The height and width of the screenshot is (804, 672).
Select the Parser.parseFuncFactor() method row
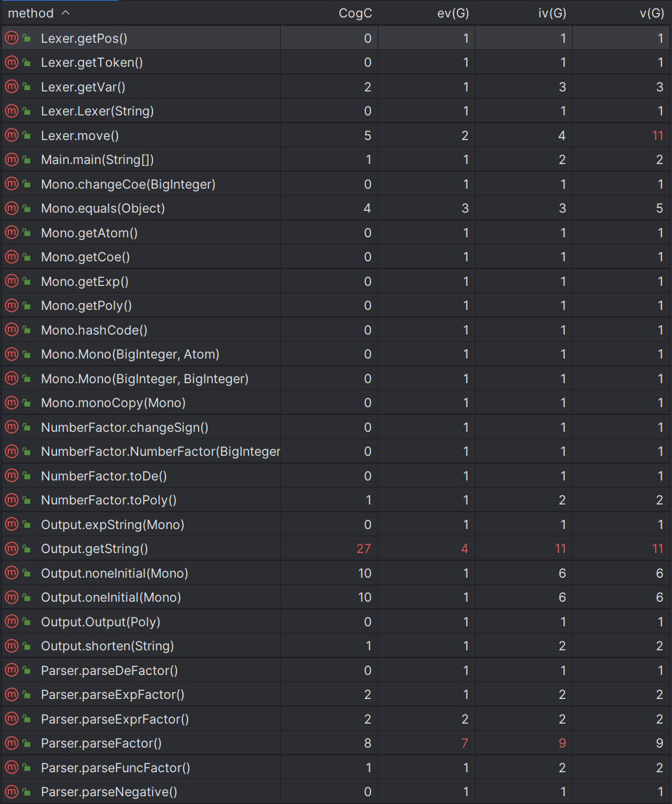click(336, 768)
